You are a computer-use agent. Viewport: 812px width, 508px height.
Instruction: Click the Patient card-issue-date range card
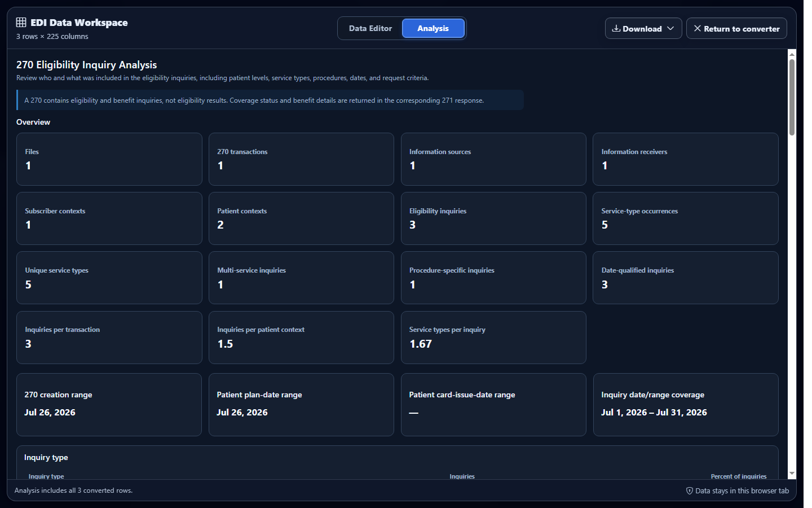pos(493,405)
